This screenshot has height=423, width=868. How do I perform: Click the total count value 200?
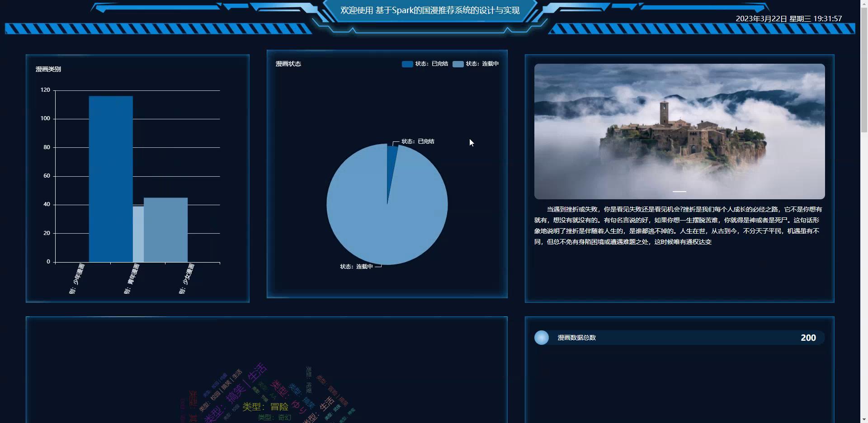point(808,338)
